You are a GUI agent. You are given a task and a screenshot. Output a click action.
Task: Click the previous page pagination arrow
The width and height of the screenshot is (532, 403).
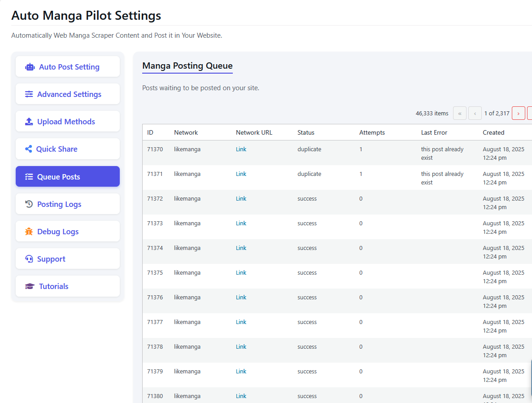(475, 113)
